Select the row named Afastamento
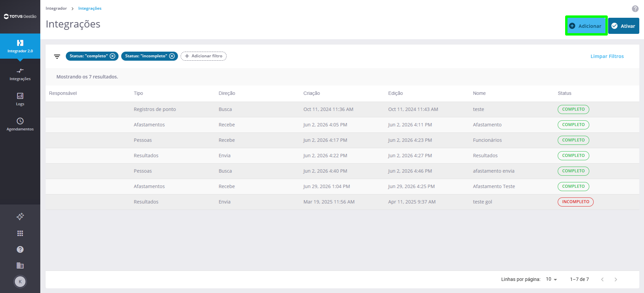 (x=342, y=125)
